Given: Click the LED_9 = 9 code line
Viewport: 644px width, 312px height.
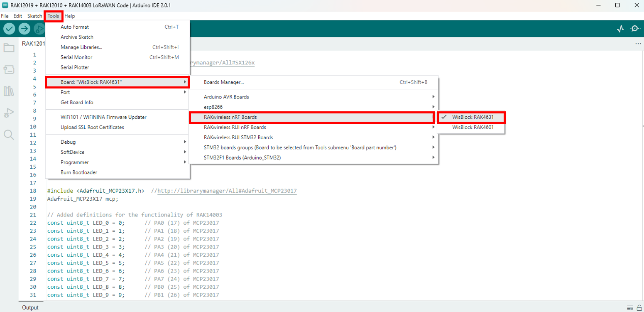Looking at the screenshot, I should click(133, 295).
